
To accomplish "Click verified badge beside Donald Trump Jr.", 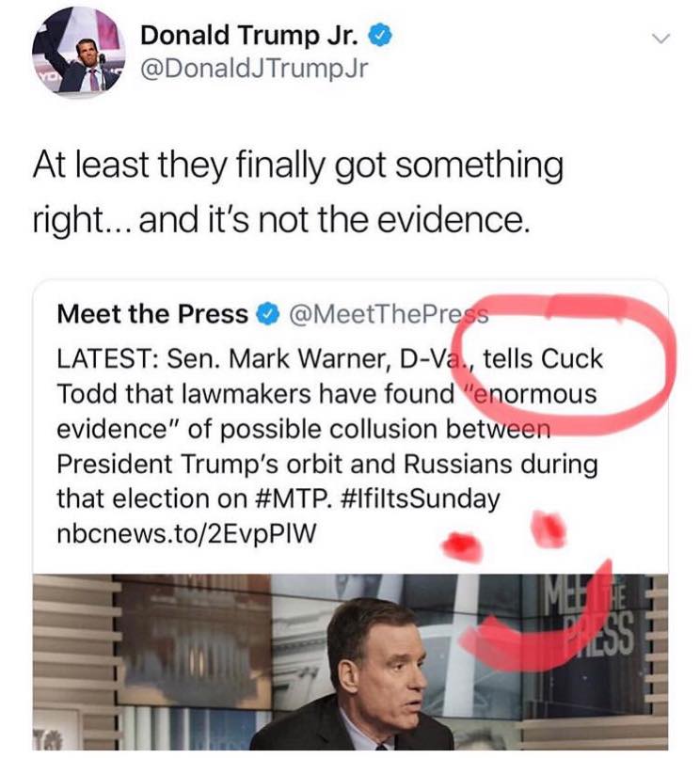I will coord(381,37).
